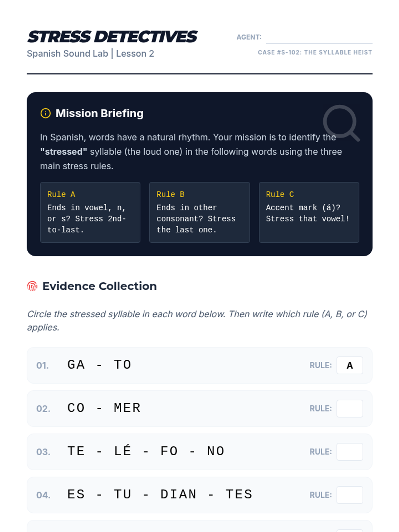Click the rule box for TE-LÉ-FO-NO

[x=349, y=452]
